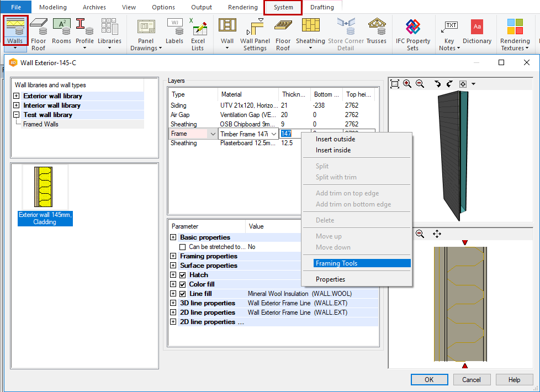Choose Framing Tools from context menu
The height and width of the screenshot is (392, 540).
tap(336, 263)
